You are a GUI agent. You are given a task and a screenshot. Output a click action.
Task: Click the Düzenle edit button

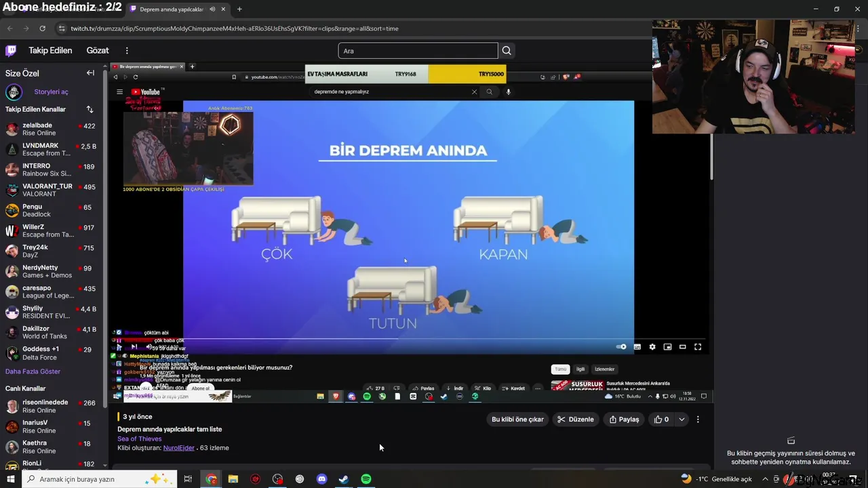(575, 420)
